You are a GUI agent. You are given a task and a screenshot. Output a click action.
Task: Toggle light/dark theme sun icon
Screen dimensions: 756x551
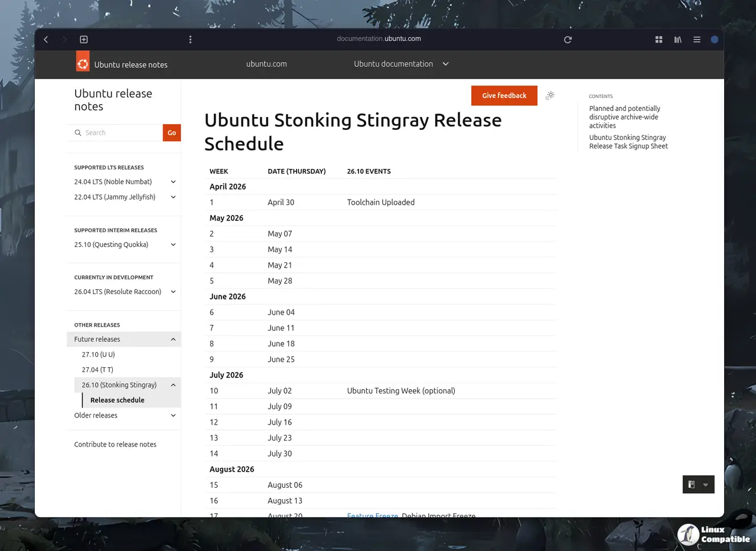click(550, 96)
